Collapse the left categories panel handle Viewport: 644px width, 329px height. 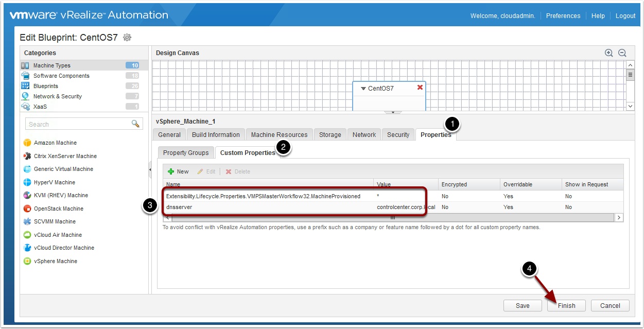(x=150, y=169)
